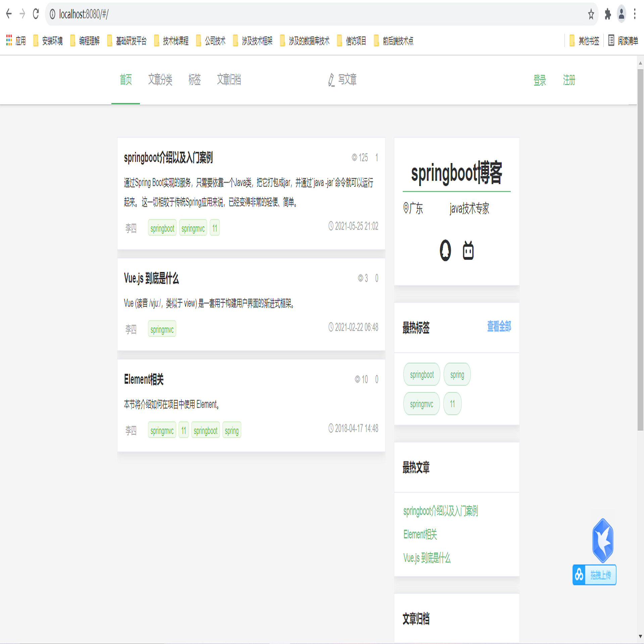This screenshot has height=644, width=644.
Task: Open article springboot介绍以及入门案例 in the list
Action: 168,157
